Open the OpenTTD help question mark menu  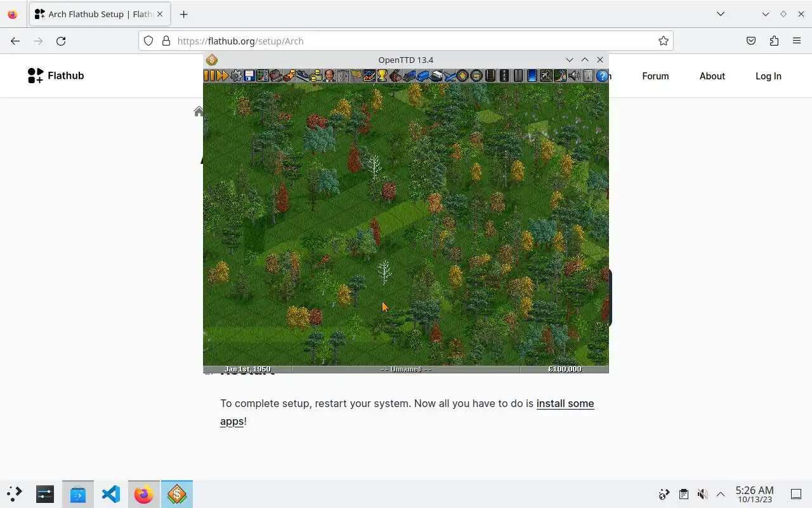602,76
